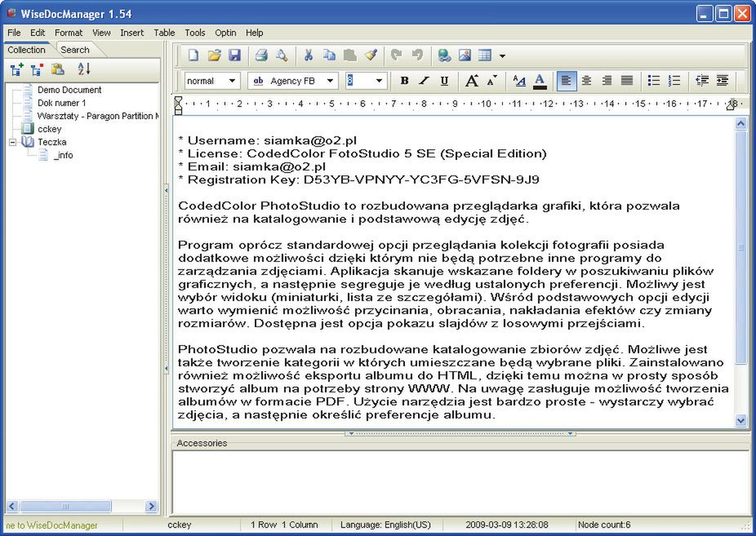Viewport: 756px width, 536px height.
Task: Open the Optin menu
Action: tap(225, 33)
